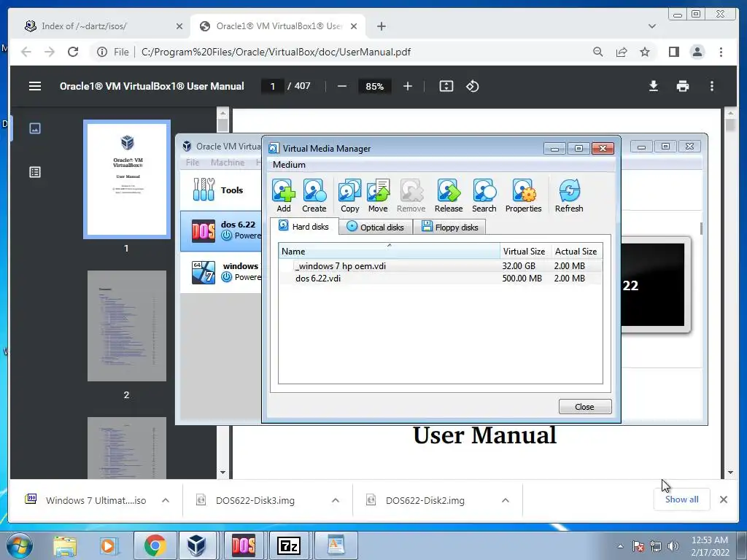Open VirtualBox Manager Machine menu
The width and height of the screenshot is (747, 560).
point(228,163)
